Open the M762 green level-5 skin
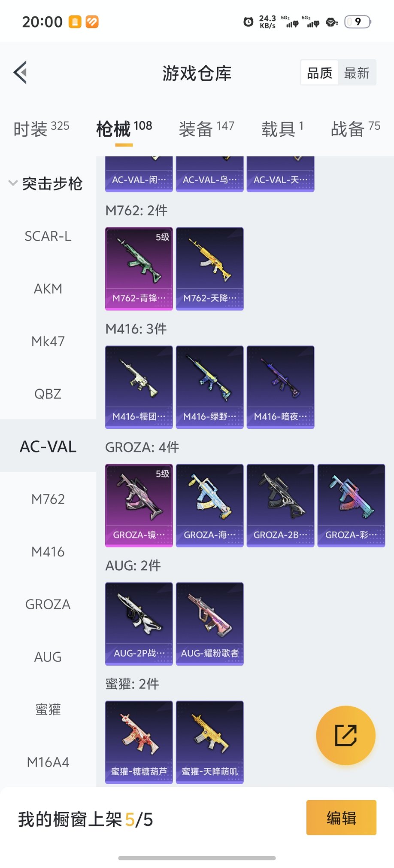 point(139,269)
